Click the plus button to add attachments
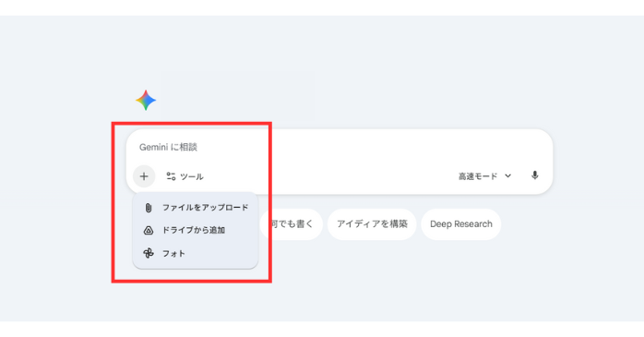 coord(144,176)
